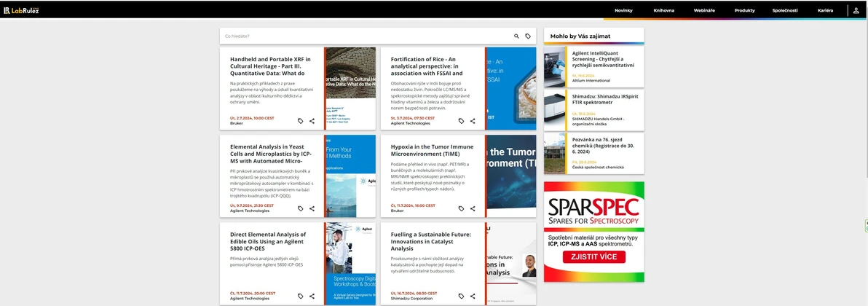Open 'Fuelling a Sustainable Future' webinar title
This screenshot has width=868, height=306.
(x=430, y=241)
